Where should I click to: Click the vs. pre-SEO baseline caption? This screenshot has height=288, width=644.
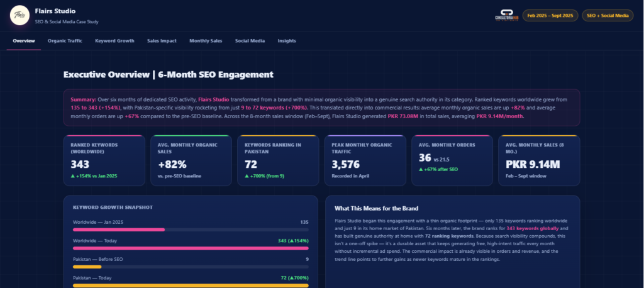tap(179, 176)
